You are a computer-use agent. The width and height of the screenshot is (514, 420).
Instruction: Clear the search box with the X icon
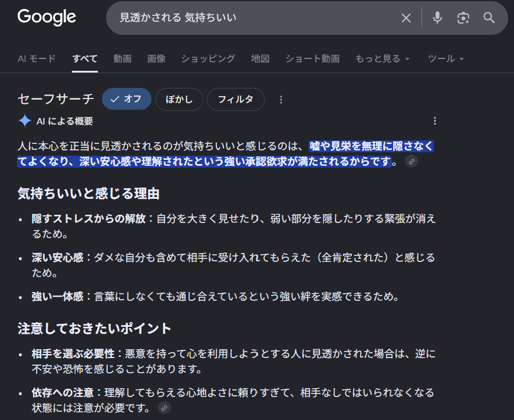coord(406,18)
